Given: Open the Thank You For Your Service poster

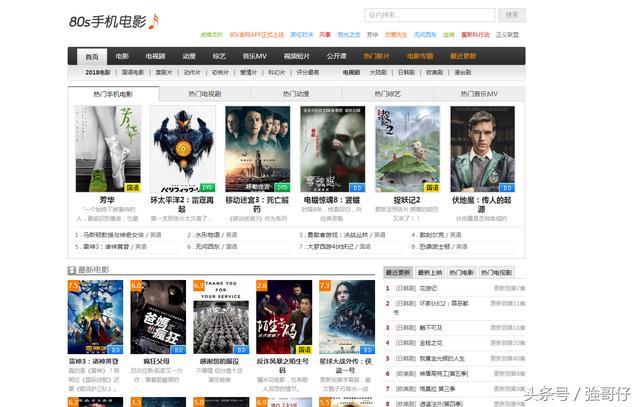Looking at the screenshot, I should [x=221, y=317].
